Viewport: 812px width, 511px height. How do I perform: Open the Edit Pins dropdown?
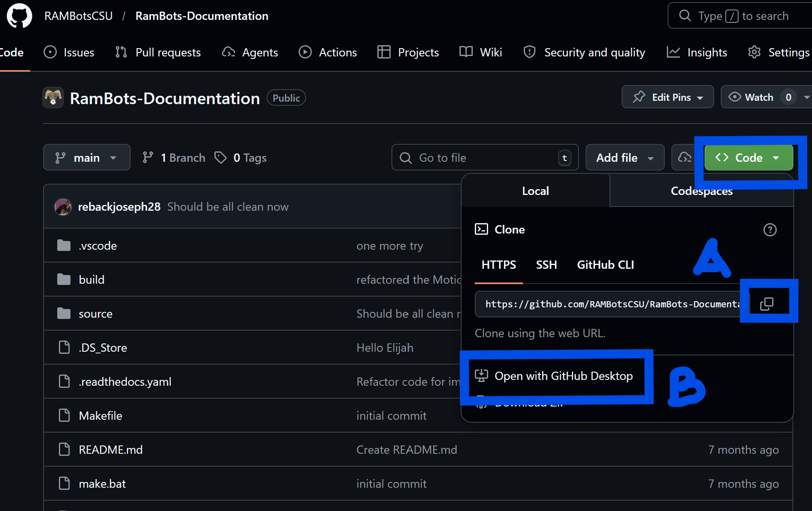point(668,97)
